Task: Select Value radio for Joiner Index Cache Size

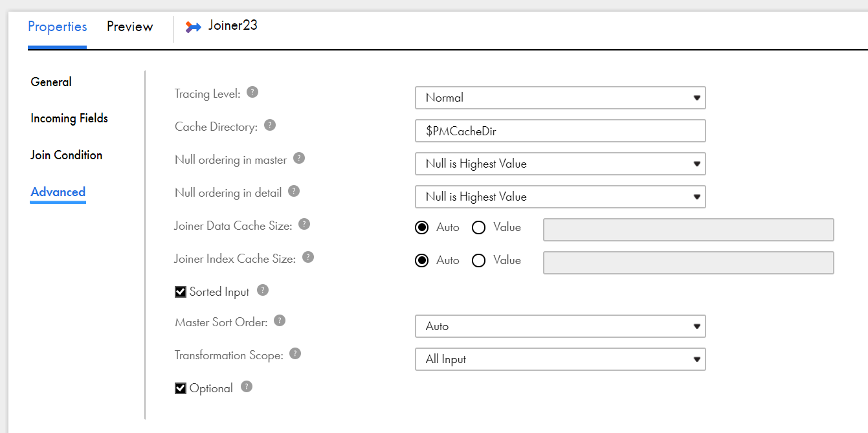Action: click(479, 261)
